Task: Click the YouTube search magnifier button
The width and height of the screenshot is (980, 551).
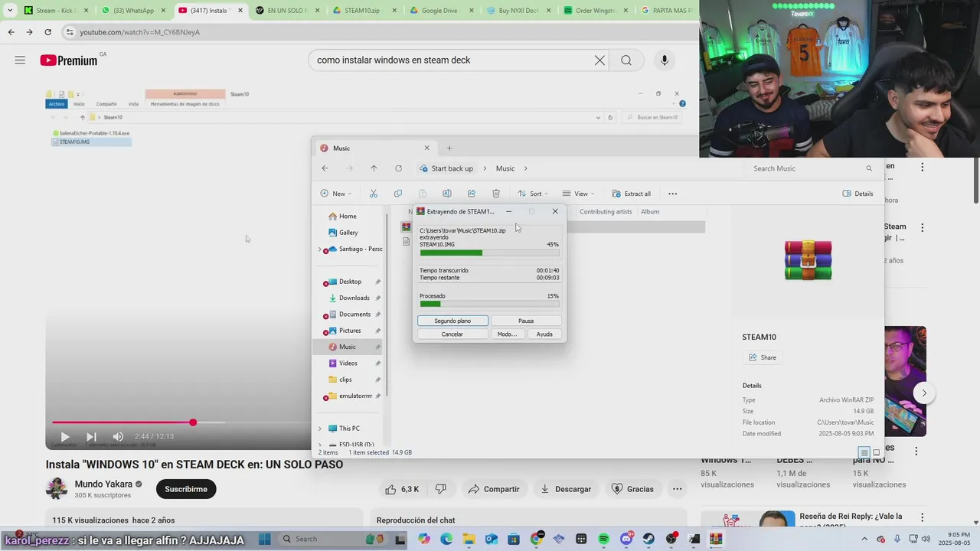Action: (626, 60)
